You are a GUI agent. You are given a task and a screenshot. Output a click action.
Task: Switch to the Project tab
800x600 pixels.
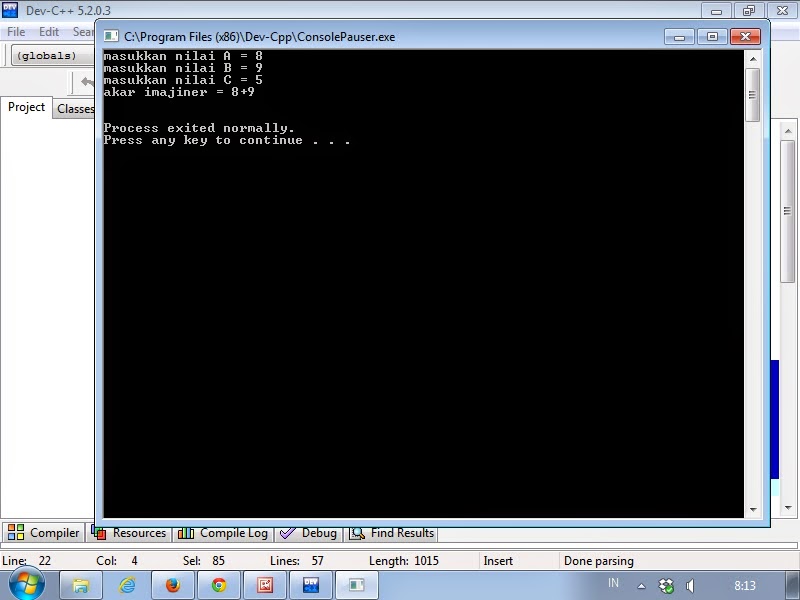pos(27,107)
